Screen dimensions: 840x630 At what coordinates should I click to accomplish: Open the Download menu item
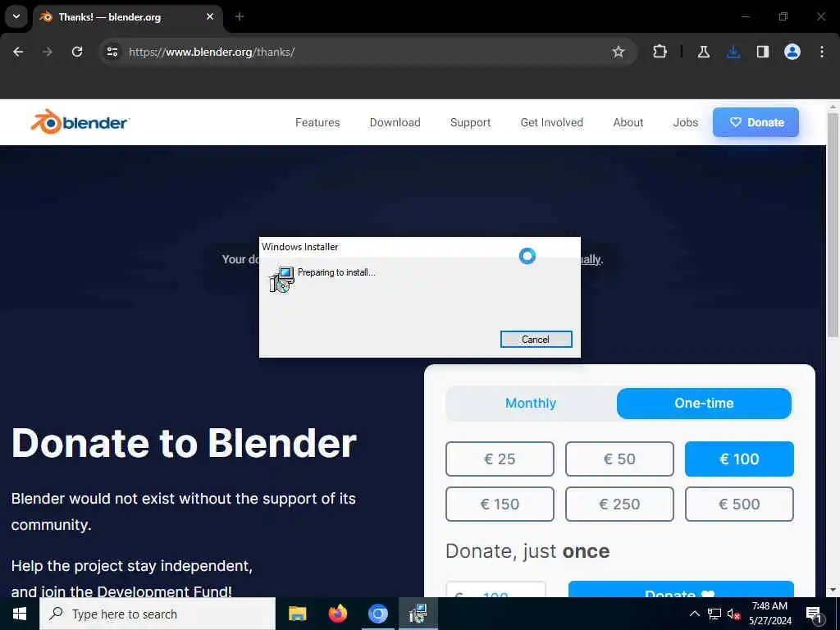395,123
